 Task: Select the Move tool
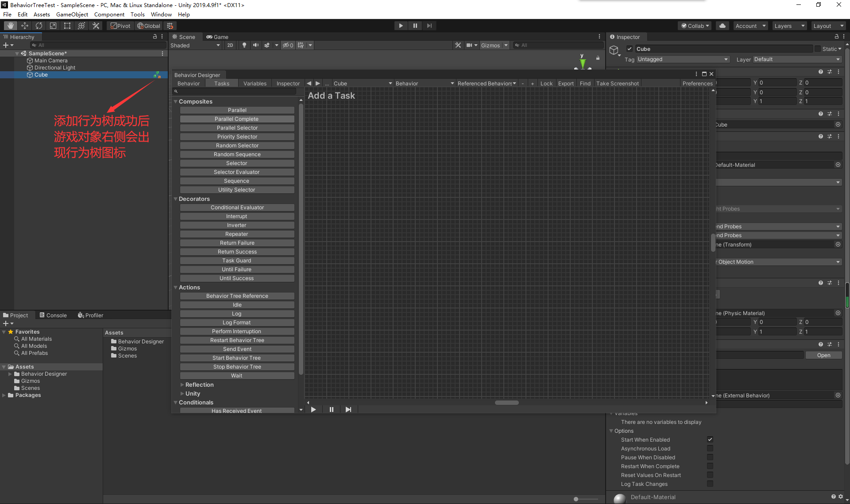click(x=25, y=25)
